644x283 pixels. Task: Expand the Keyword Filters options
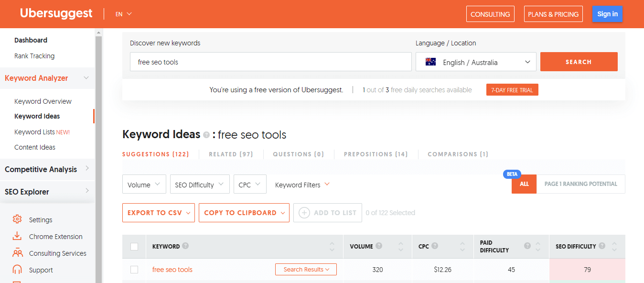coord(302,185)
